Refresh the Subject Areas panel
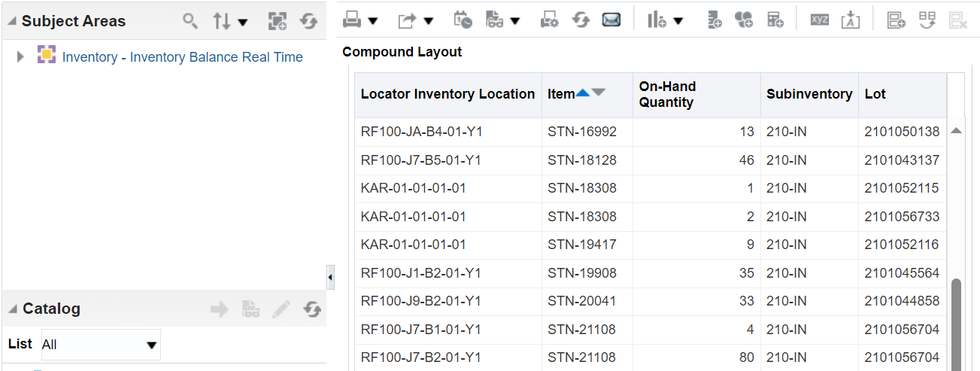Image resolution: width=980 pixels, height=371 pixels. tap(309, 21)
